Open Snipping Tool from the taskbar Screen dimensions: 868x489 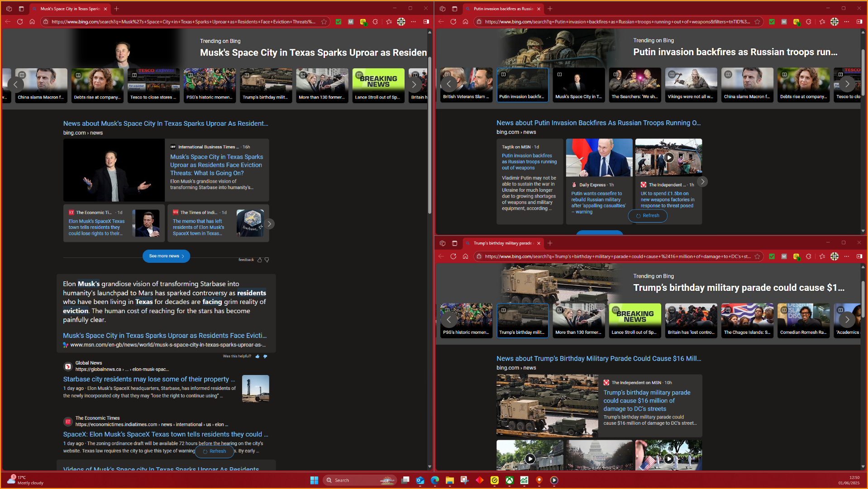click(464, 480)
